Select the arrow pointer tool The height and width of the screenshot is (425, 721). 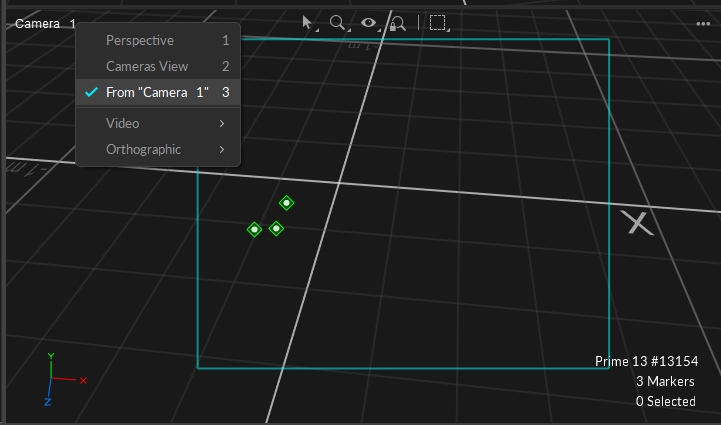coord(309,22)
